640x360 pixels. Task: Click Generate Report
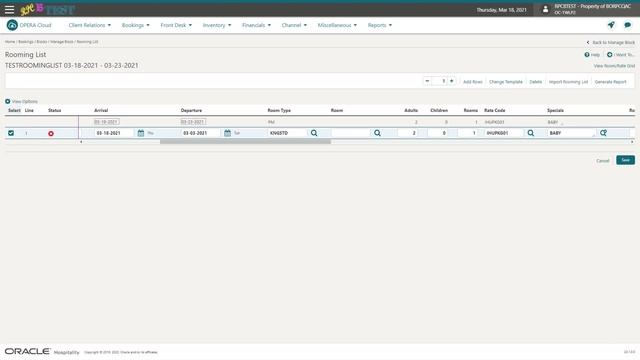point(610,82)
